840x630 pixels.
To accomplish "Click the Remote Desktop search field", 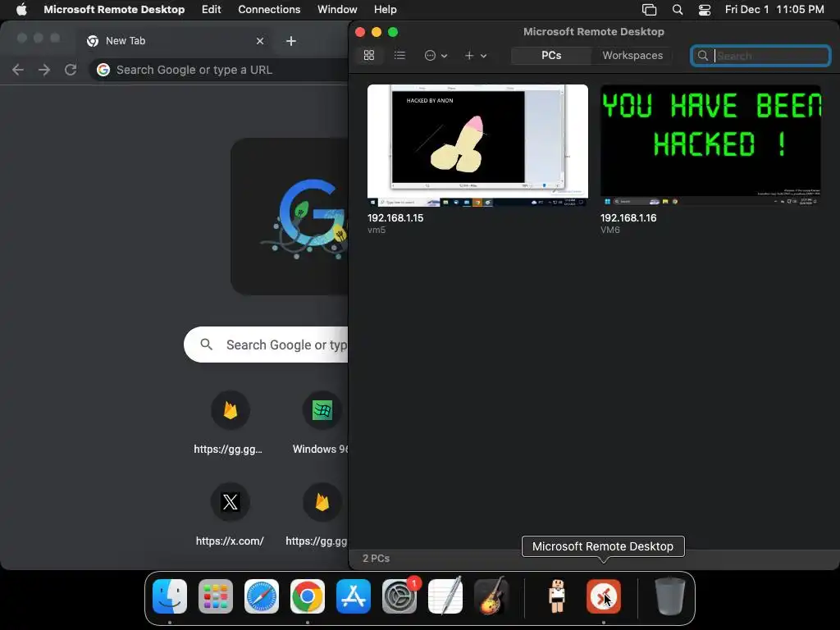I will [x=760, y=56].
